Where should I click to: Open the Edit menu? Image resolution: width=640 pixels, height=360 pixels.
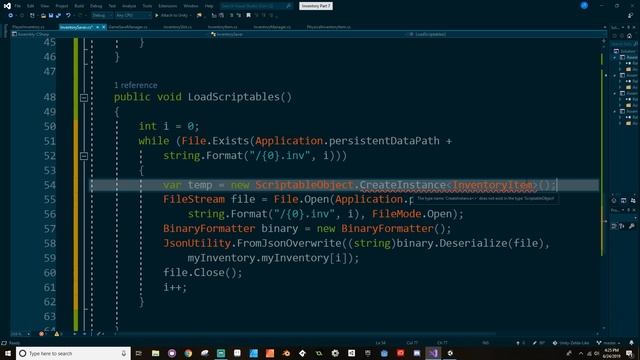coord(31,6)
